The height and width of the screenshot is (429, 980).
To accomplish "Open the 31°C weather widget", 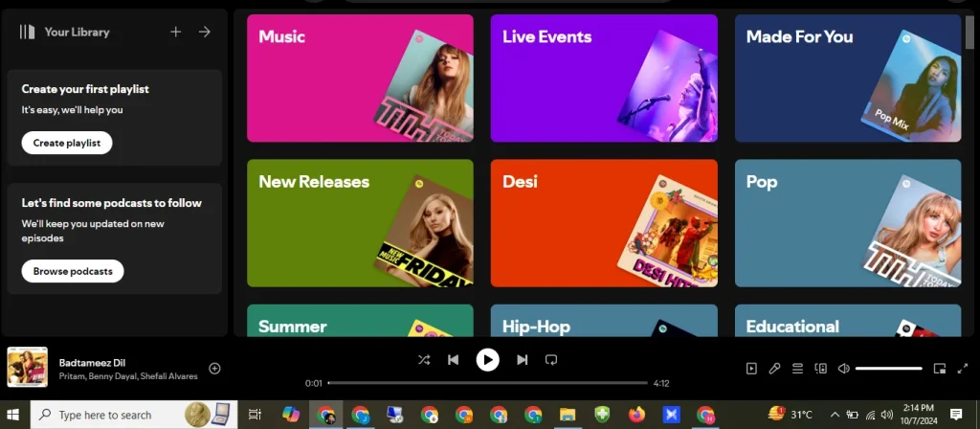I will point(790,414).
